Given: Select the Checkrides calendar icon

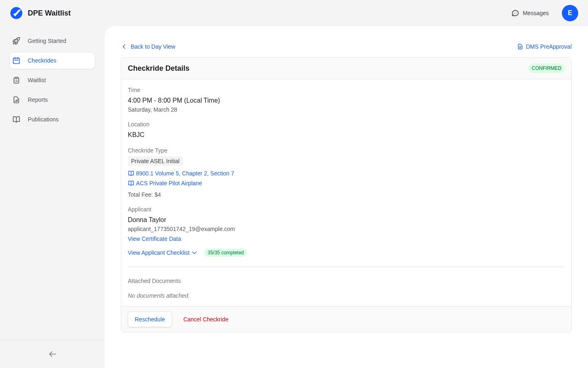Looking at the screenshot, I should coord(16,61).
